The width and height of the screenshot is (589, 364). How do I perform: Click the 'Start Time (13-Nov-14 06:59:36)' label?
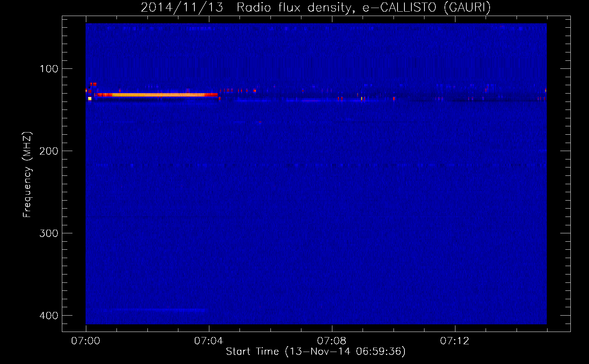pyautogui.click(x=316, y=352)
